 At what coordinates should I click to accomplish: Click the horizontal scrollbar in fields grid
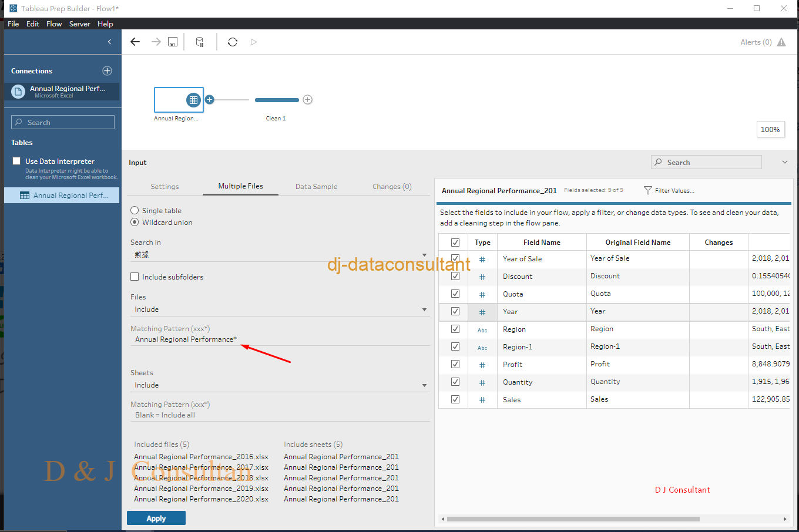(573, 519)
